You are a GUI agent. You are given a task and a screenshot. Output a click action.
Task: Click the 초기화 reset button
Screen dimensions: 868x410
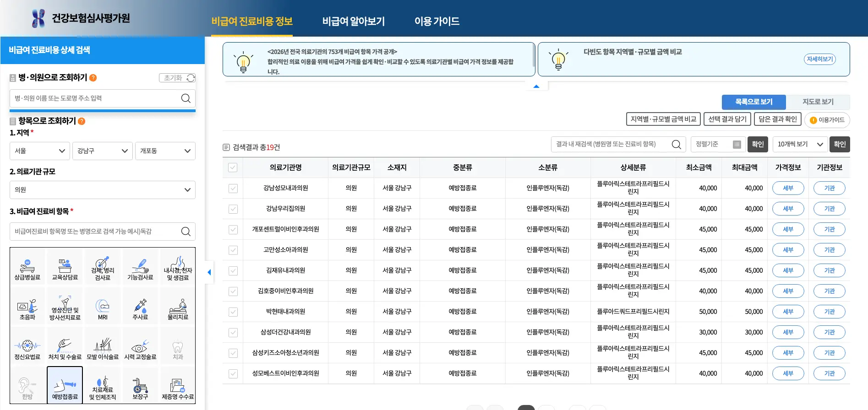click(177, 78)
